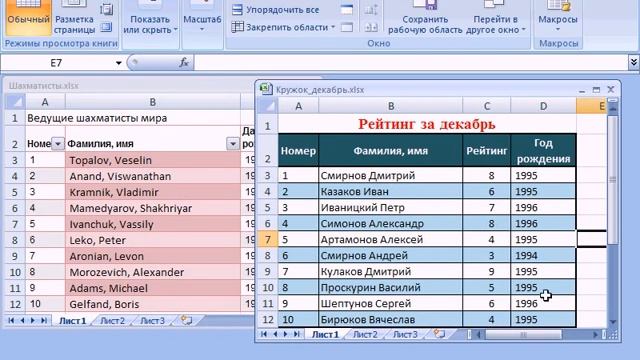Viewport: 640px width, 360px height.
Task: Select Лист1 tab in Шахматисты window
Action: tap(73, 321)
